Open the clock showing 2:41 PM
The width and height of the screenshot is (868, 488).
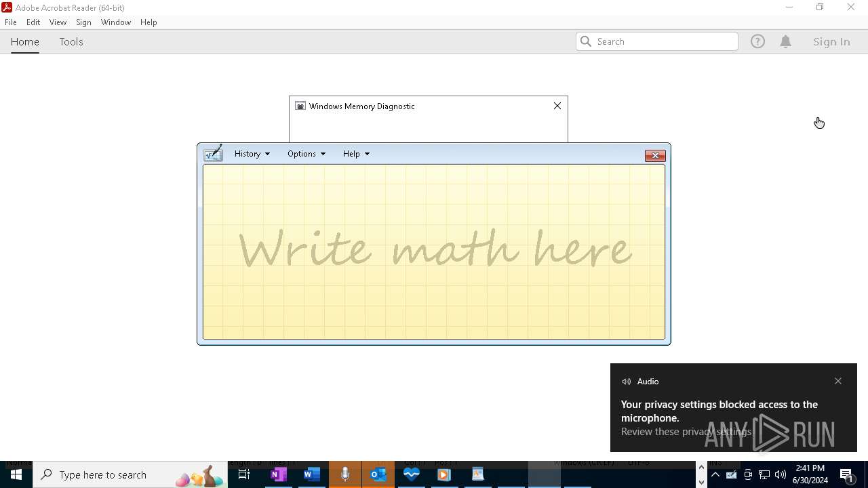[x=810, y=474]
